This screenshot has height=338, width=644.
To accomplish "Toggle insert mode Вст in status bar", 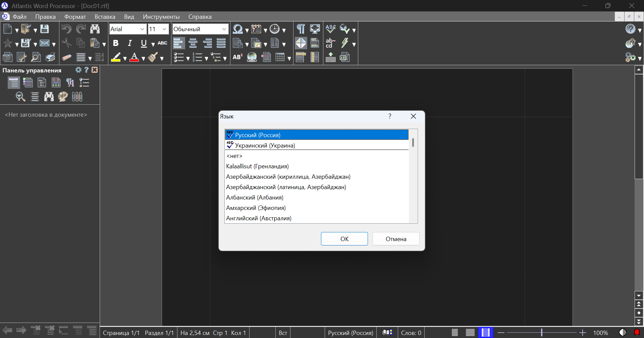I will click(283, 333).
